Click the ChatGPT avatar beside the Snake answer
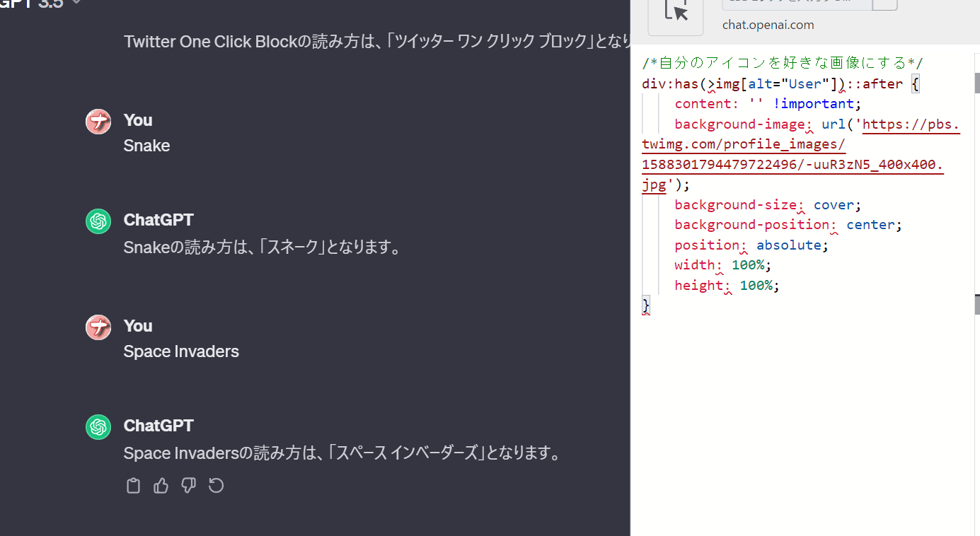 click(x=98, y=221)
